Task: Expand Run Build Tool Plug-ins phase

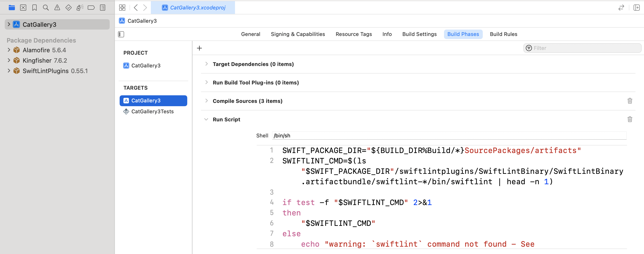Action: point(206,83)
